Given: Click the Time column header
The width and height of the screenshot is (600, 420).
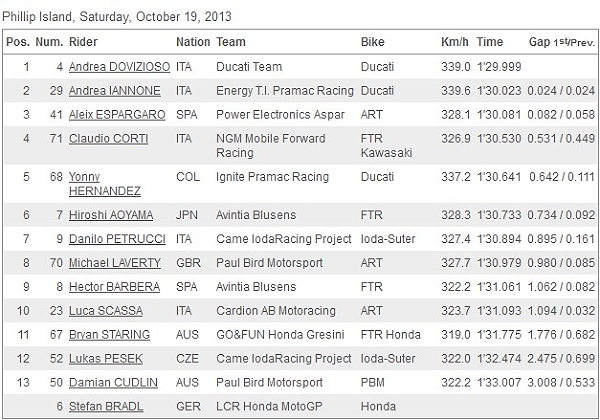Looking at the screenshot, I should point(490,43).
